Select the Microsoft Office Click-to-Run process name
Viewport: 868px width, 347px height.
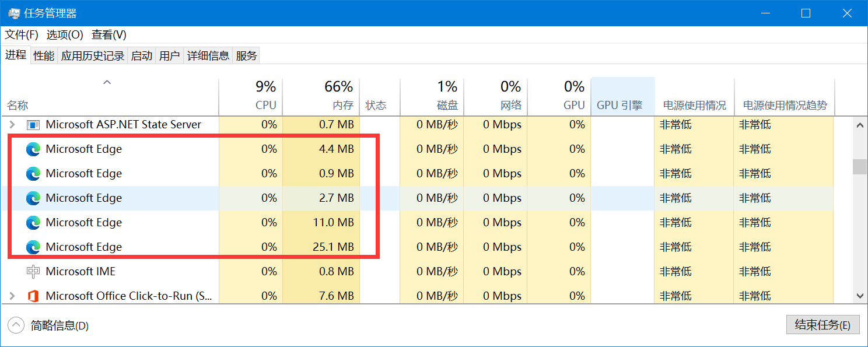pyautogui.click(x=129, y=296)
